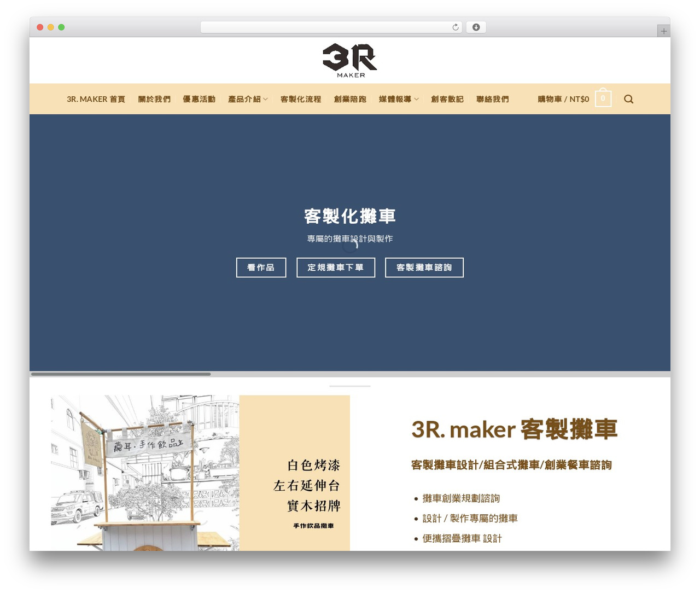Open the 聯絡我們 page

pos(492,99)
